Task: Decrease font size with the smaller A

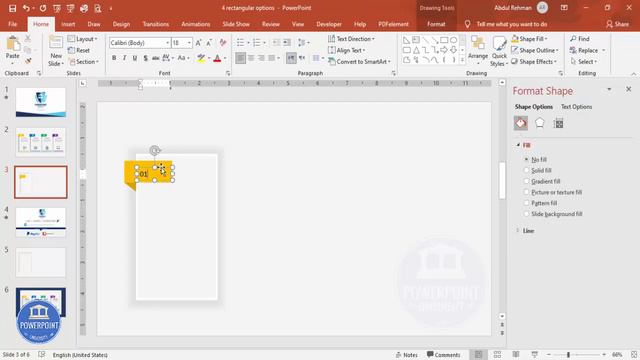Action: coord(209,43)
